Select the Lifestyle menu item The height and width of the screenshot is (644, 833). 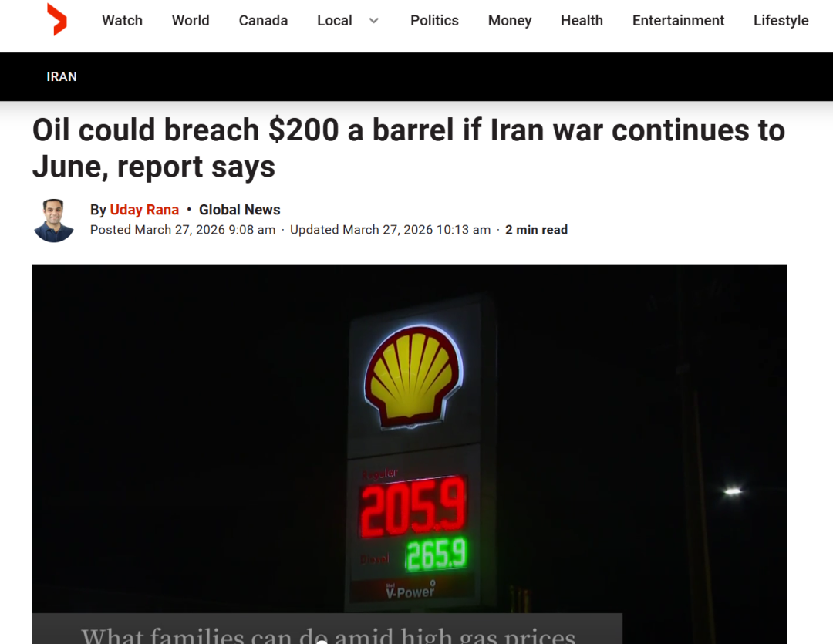(x=781, y=21)
